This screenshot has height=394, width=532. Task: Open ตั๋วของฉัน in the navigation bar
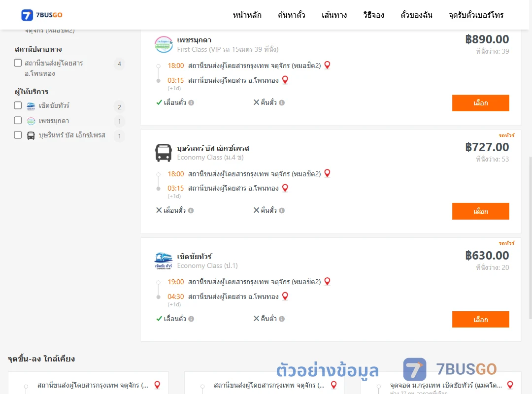point(416,15)
